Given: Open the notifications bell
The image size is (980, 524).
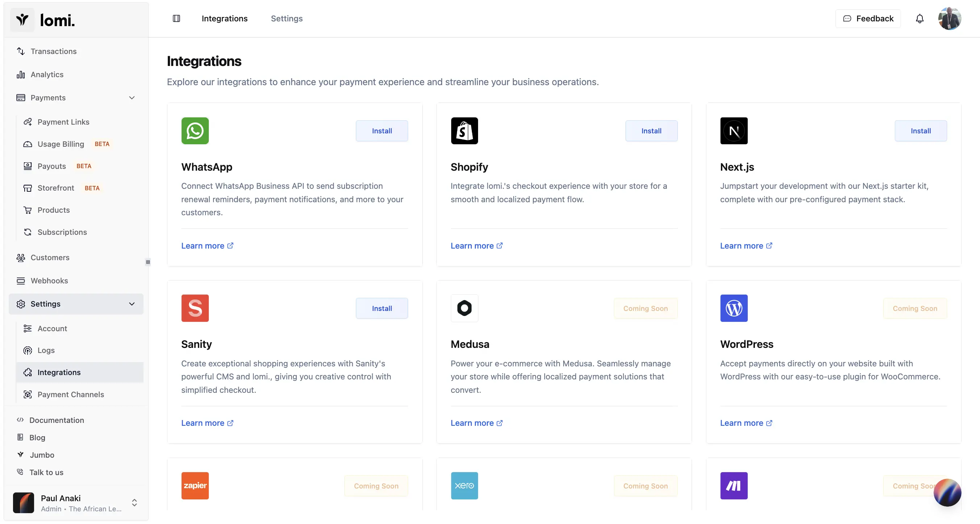Looking at the screenshot, I should point(919,18).
